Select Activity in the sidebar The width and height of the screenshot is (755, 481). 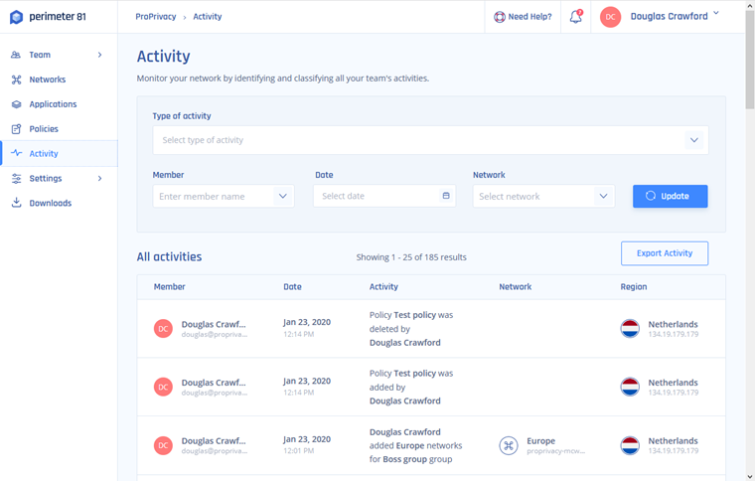coord(58,153)
